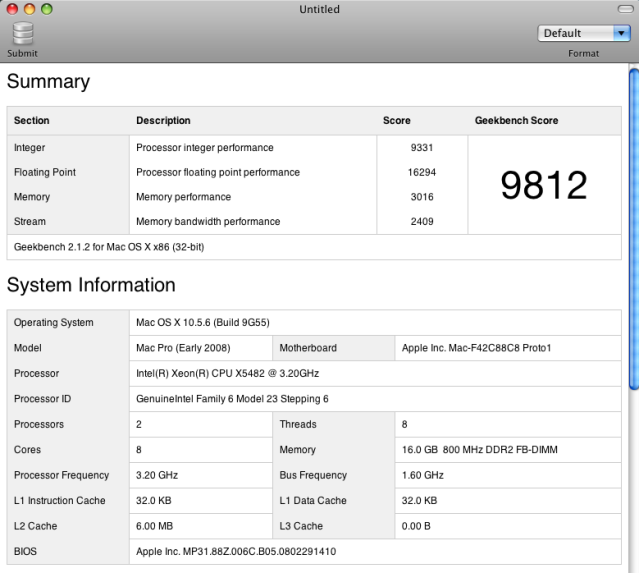The width and height of the screenshot is (639, 573).
Task: Click the Description column header
Action: (x=163, y=121)
